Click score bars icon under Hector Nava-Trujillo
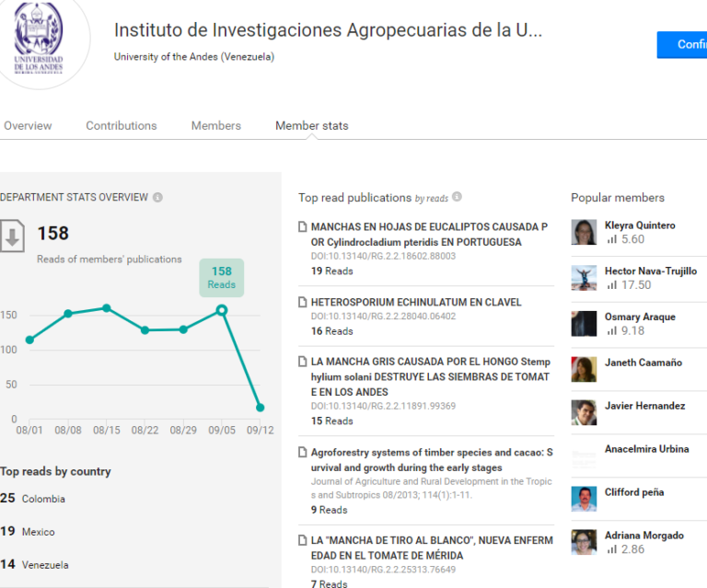This screenshot has height=588, width=707. (x=611, y=284)
